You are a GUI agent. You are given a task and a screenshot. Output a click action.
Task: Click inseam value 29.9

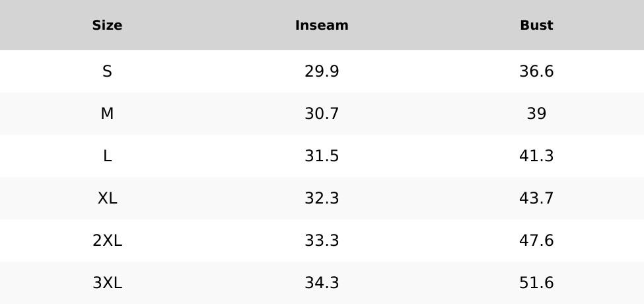(x=322, y=71)
